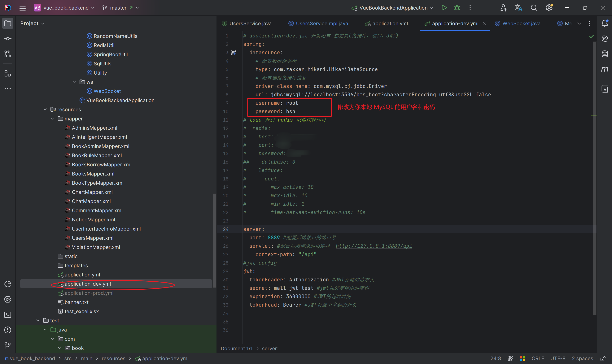Screen dimensions: 612x364
Task: Open Search Everywhere magnifier icon
Action: 534,8
